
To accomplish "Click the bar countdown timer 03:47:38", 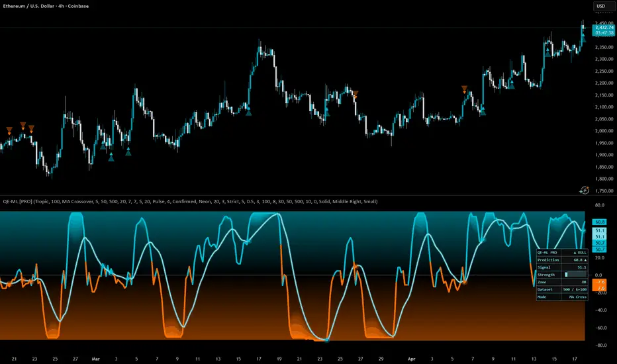I will 604,33.
